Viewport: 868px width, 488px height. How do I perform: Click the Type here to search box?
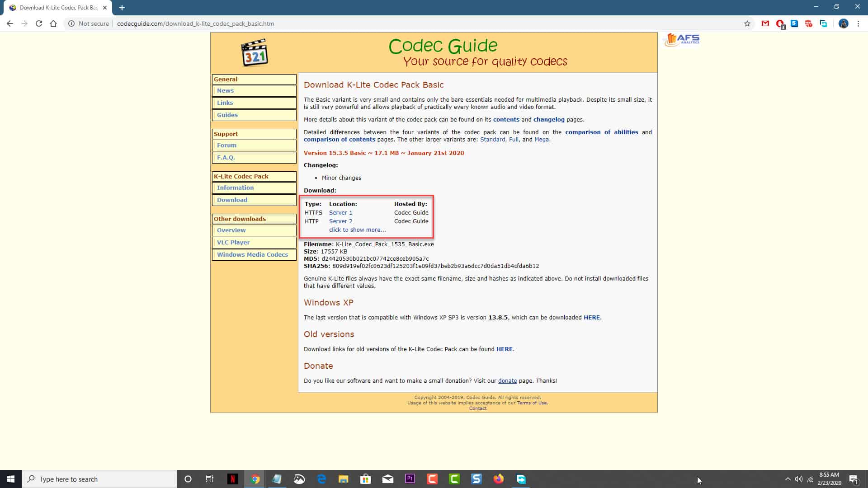point(99,479)
